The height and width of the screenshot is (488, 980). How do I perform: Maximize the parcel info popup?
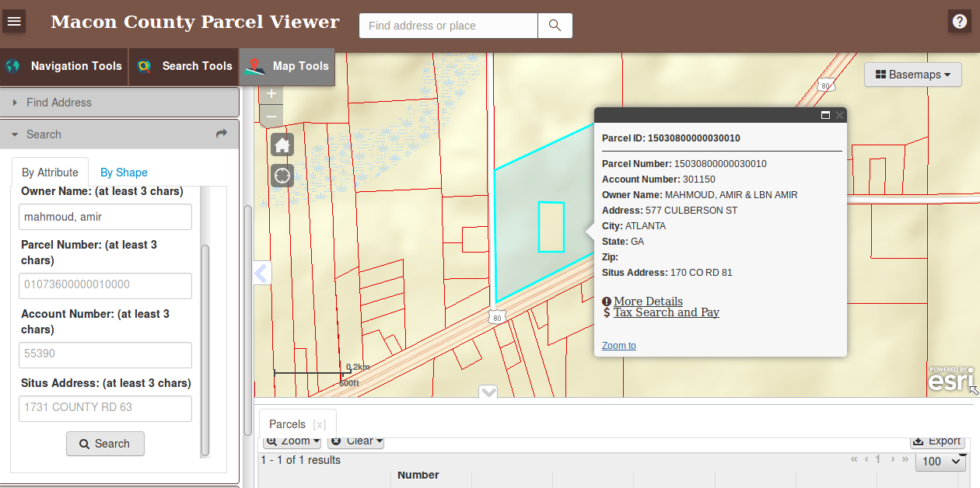pos(825,115)
